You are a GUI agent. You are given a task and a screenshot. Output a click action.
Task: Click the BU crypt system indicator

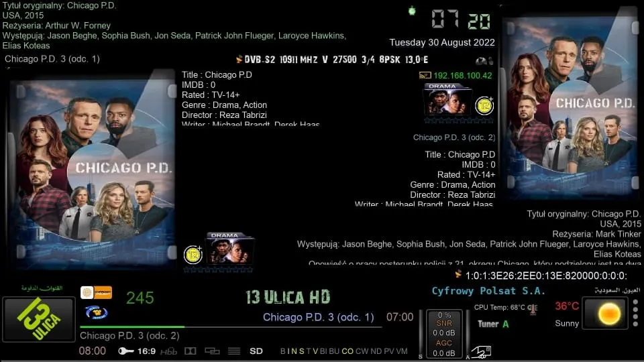[334, 351]
